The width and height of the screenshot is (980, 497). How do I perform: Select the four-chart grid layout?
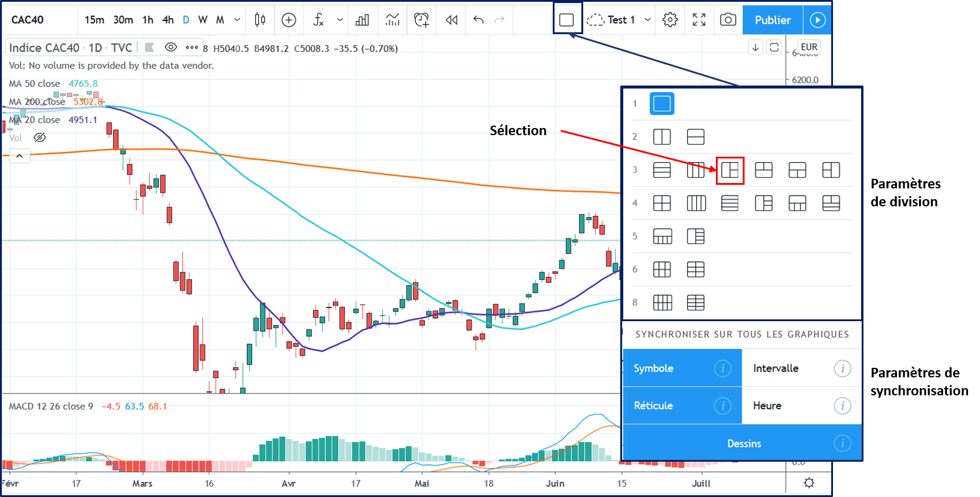pyautogui.click(x=662, y=203)
